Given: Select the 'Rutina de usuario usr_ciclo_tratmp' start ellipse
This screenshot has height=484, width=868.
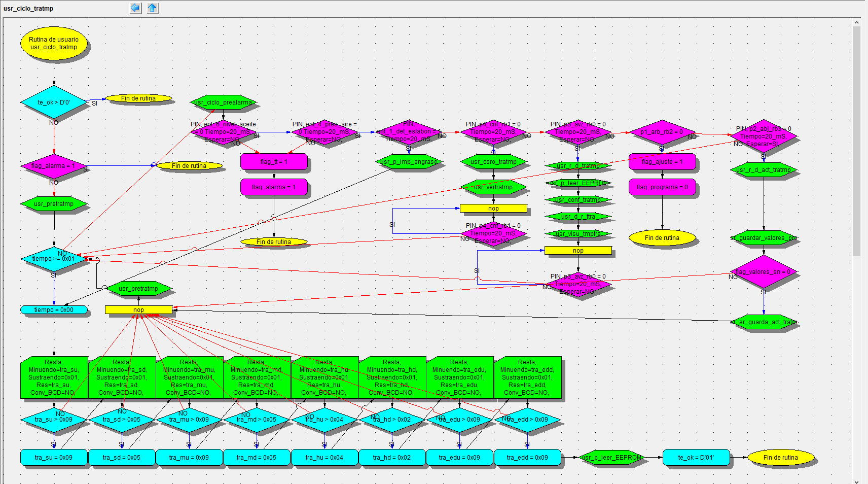Looking at the screenshot, I should point(54,43).
